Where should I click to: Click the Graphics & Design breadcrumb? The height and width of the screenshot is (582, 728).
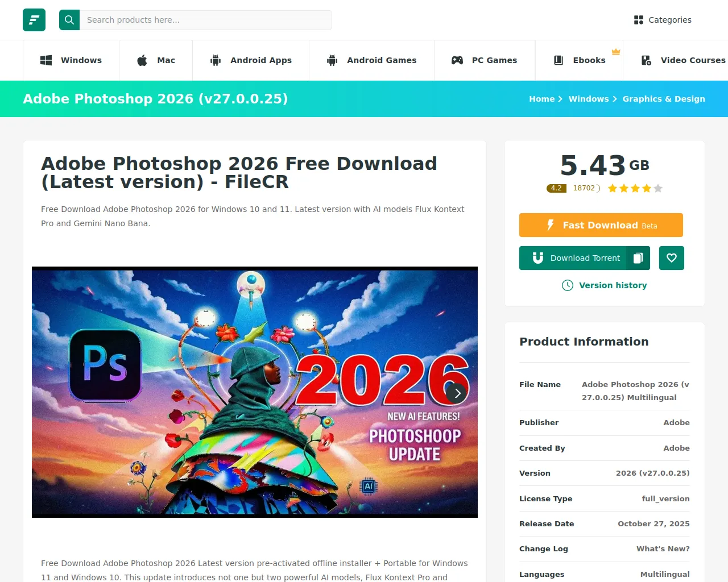coord(664,99)
